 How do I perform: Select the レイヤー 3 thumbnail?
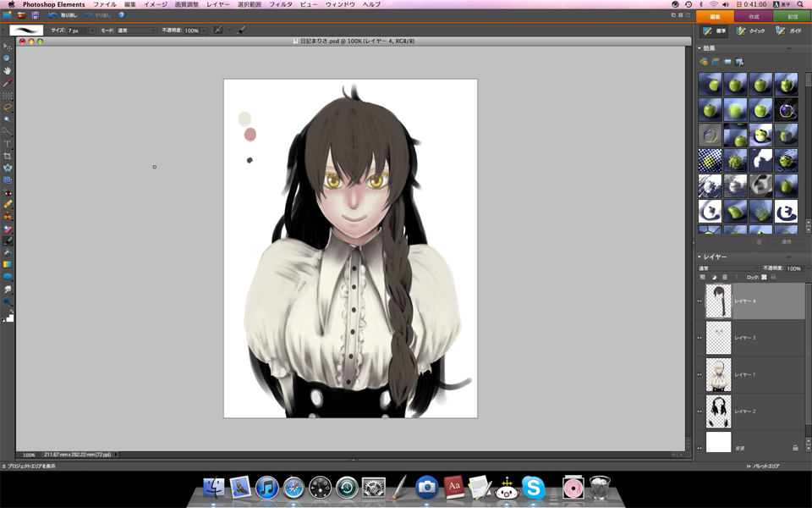[719, 338]
